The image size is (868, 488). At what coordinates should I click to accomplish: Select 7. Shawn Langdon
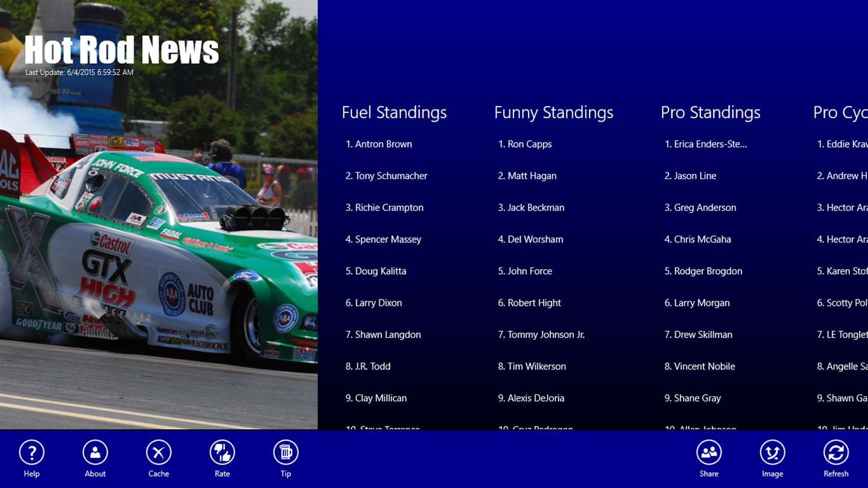point(383,334)
